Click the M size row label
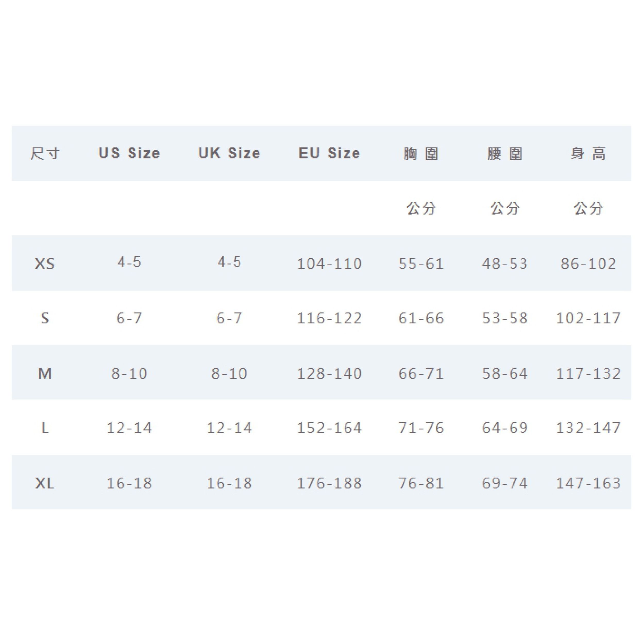Viewport: 644px width, 644px height. coord(45,373)
